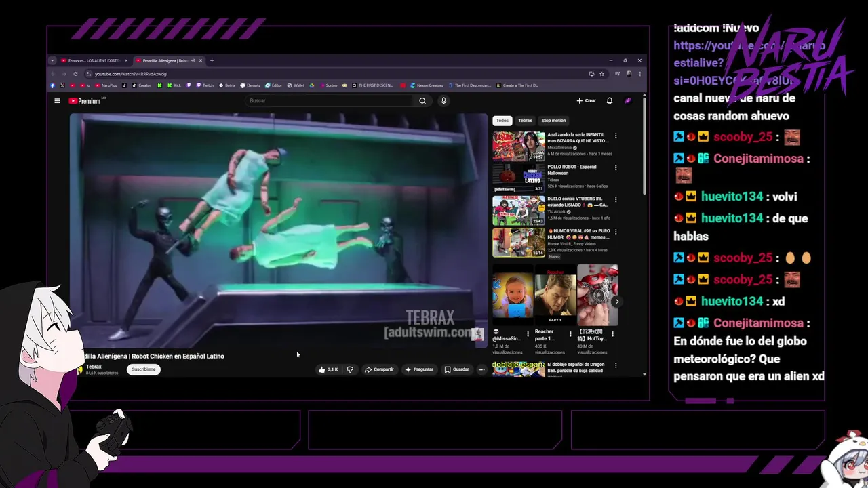Open the 'Analizando la serie INFANTIL' video thumbnail

[519, 146]
